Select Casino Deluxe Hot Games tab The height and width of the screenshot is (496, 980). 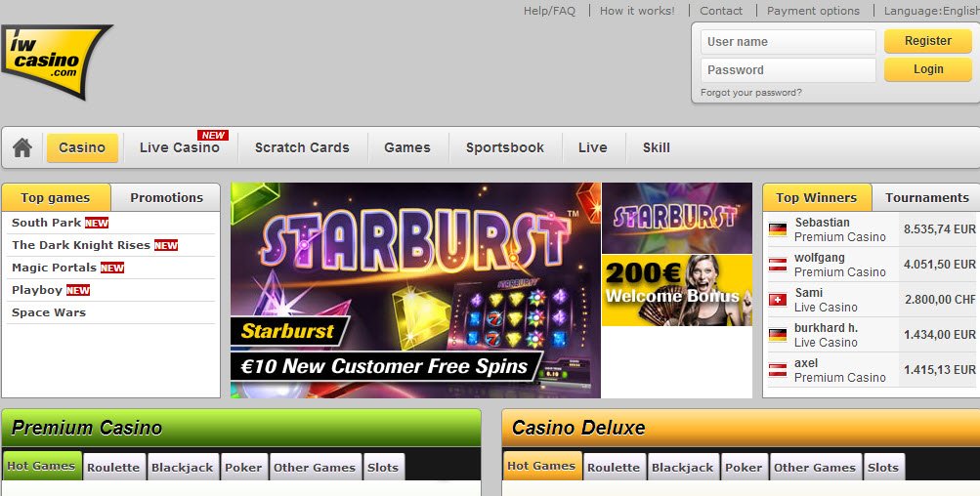click(541, 466)
